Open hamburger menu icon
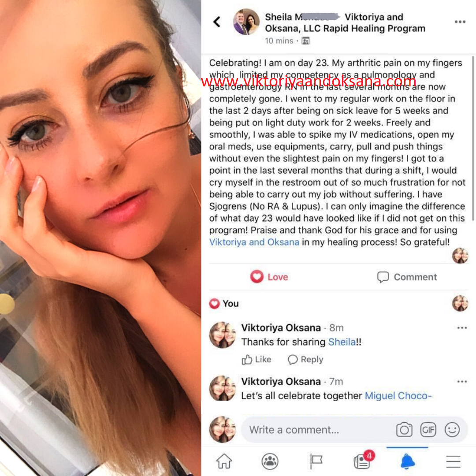Screen dimensions: 476x476 tap(453, 461)
